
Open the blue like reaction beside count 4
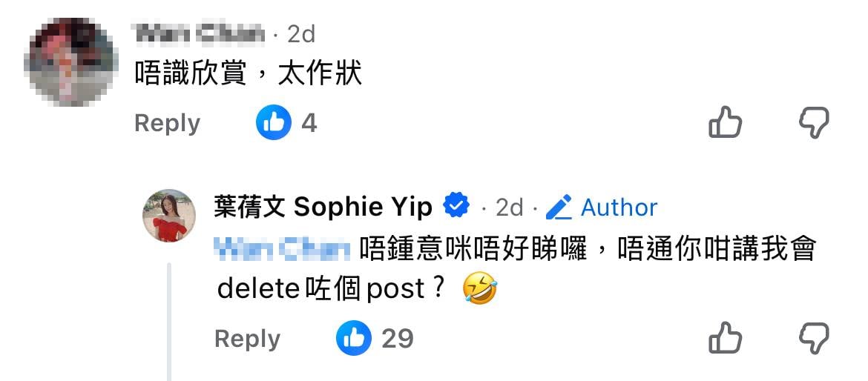pos(274,122)
